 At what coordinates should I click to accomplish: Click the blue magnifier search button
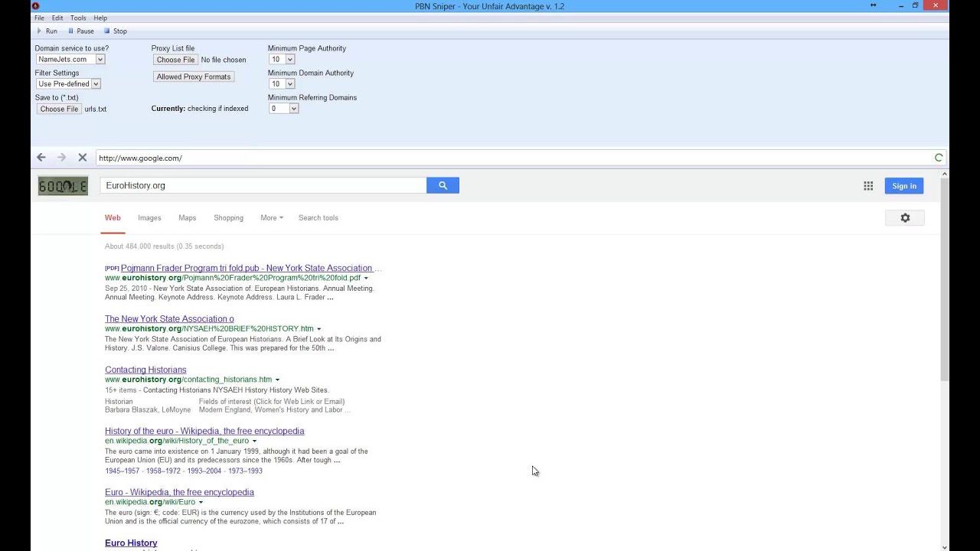click(x=443, y=185)
